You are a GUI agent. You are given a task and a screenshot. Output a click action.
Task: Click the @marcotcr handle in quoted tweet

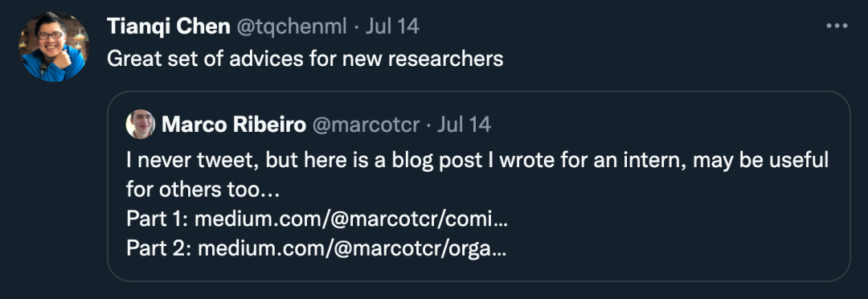366,125
